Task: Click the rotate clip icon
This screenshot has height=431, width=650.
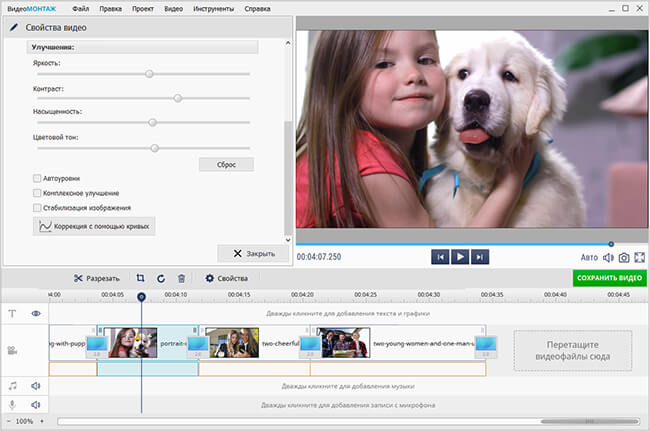Action: (161, 278)
